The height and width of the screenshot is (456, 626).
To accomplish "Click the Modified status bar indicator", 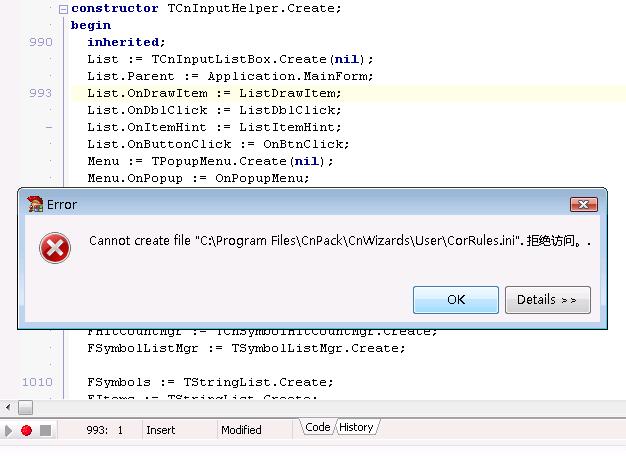I will point(241,430).
